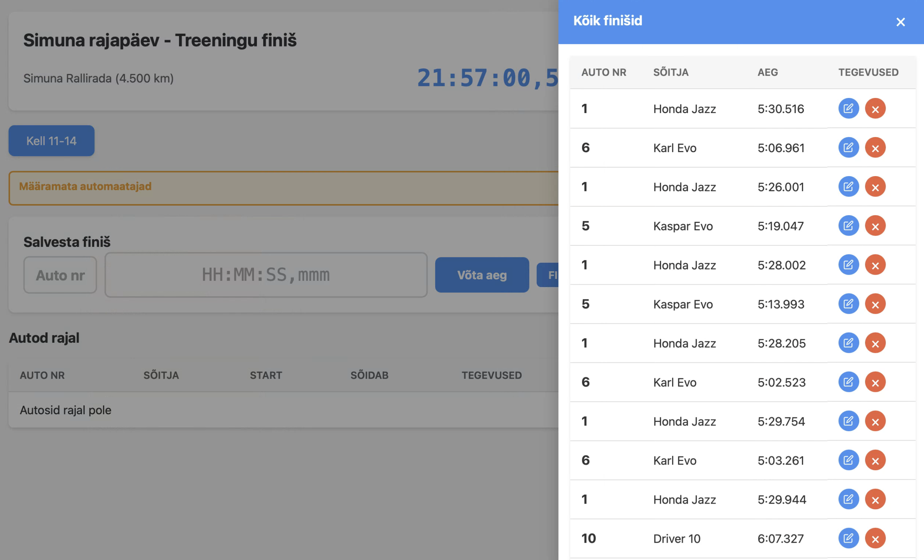Viewport: 924px width, 560px height.
Task: Close the Kõik finišid panel
Action: pos(900,22)
